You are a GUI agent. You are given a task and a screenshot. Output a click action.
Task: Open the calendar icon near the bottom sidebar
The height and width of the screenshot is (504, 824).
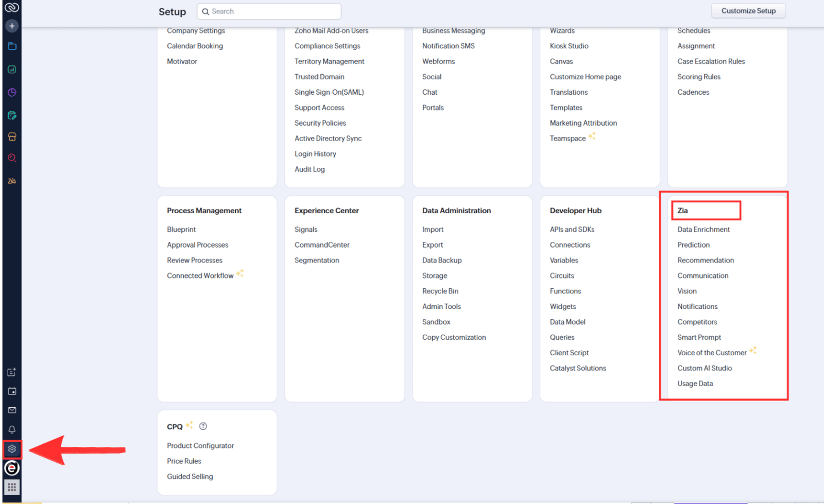click(11, 391)
